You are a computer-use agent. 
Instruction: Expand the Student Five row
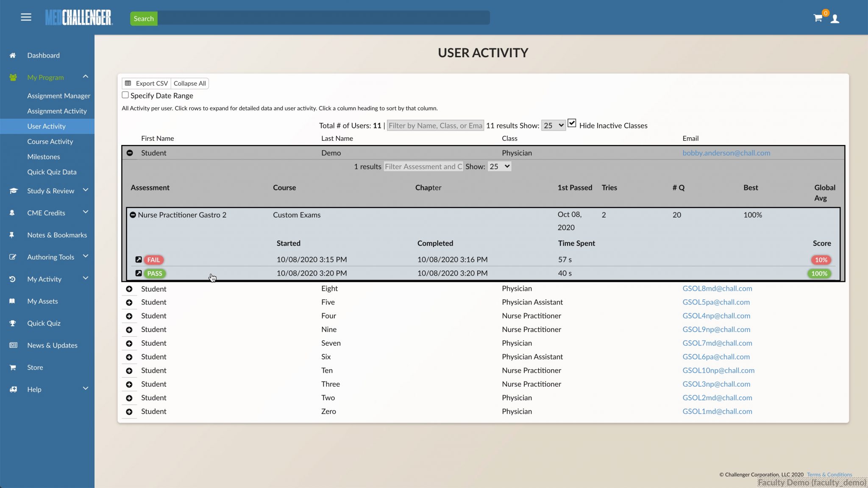click(129, 302)
